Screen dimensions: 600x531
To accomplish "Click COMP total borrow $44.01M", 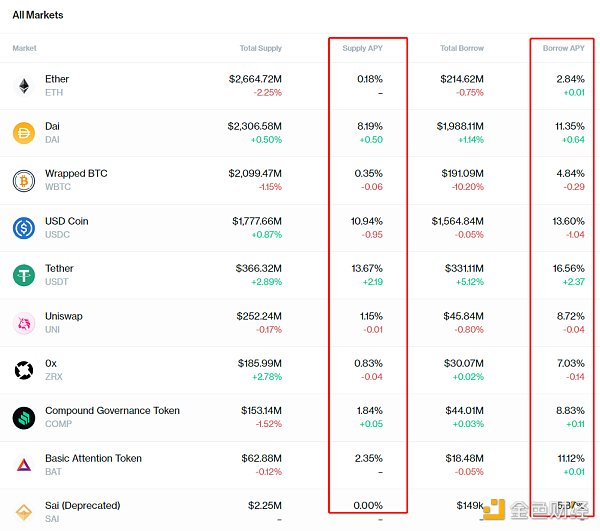I will [x=465, y=410].
